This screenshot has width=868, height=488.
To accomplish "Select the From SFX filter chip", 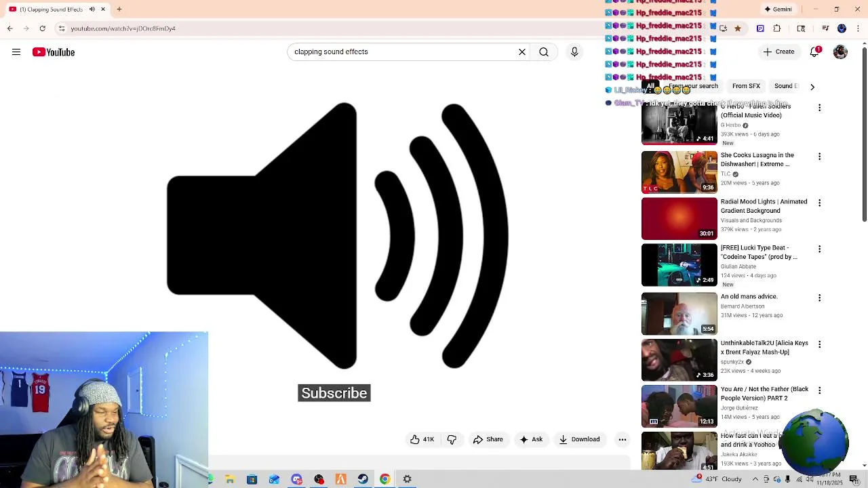I will pyautogui.click(x=746, y=86).
